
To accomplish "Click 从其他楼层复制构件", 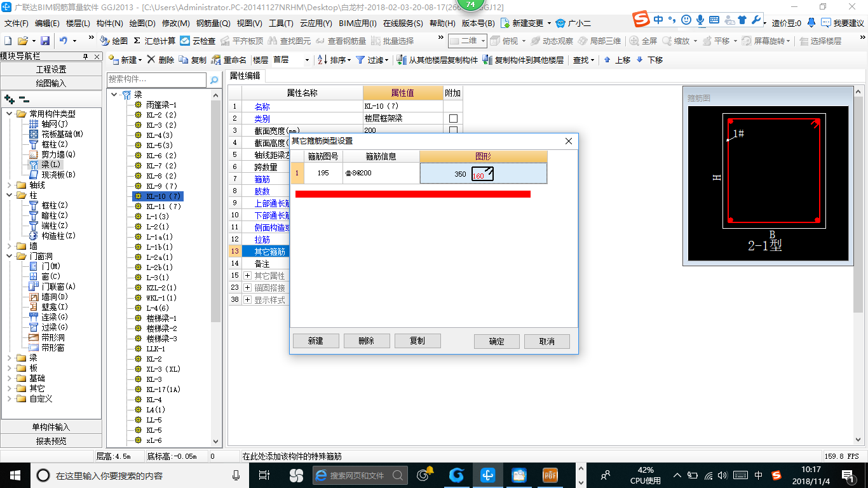I will point(437,60).
